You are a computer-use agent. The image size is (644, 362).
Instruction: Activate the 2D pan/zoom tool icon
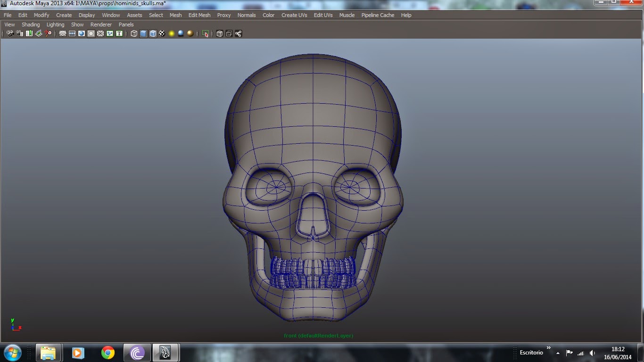tap(49, 33)
